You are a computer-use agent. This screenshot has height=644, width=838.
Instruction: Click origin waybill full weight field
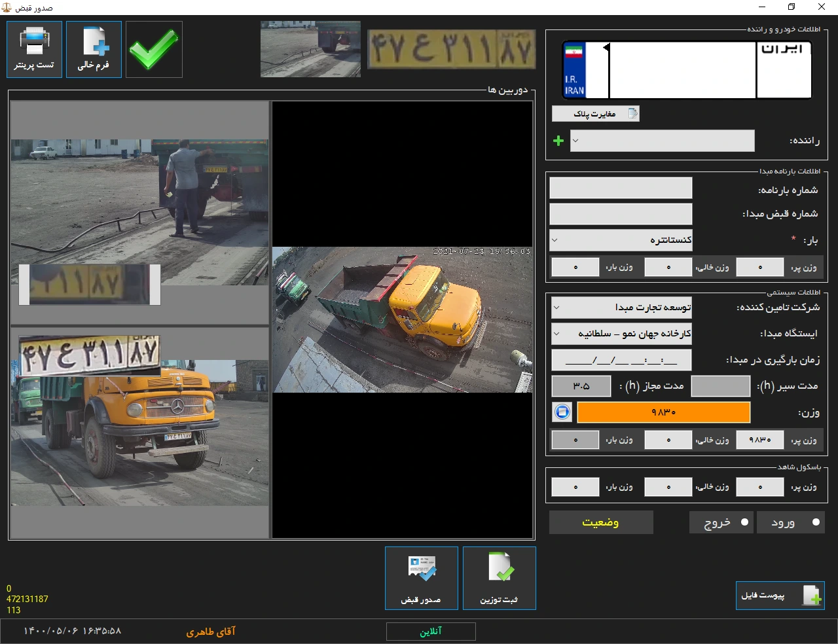(760, 267)
